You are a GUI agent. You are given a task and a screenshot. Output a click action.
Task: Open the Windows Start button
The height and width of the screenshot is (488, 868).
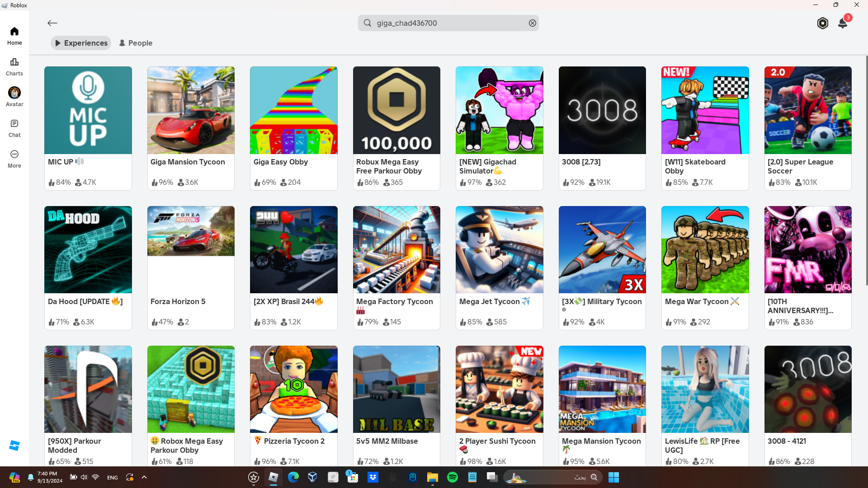point(613,477)
